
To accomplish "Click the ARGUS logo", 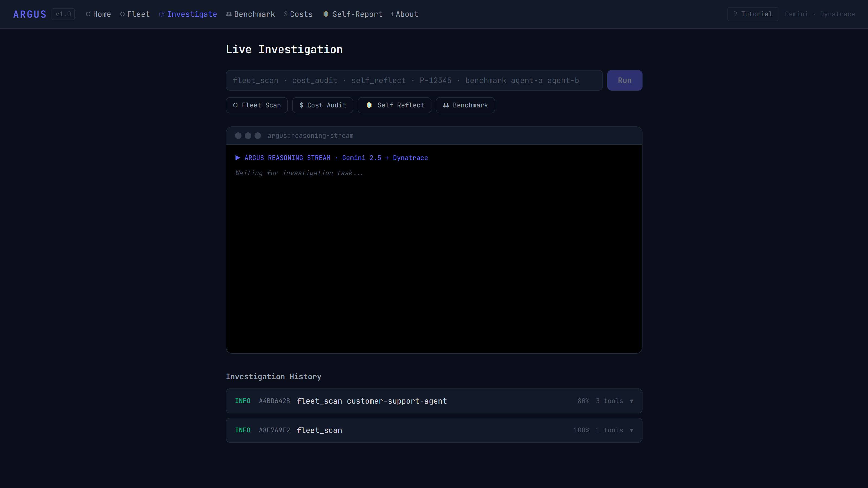I will [x=30, y=14].
